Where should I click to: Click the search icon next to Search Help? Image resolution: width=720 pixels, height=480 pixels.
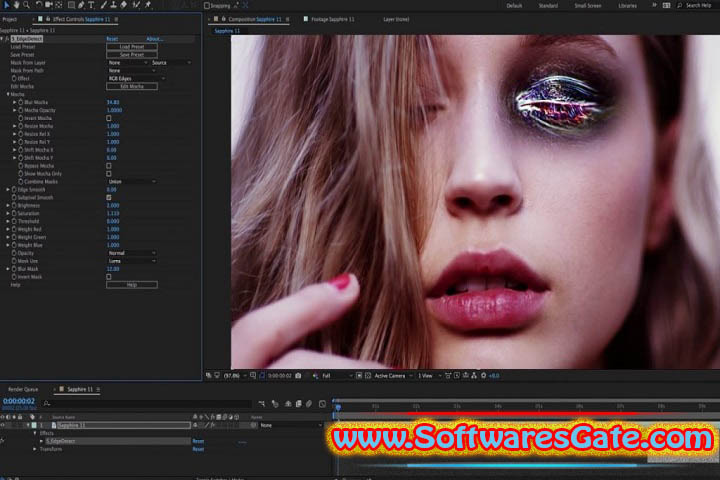tap(680, 6)
